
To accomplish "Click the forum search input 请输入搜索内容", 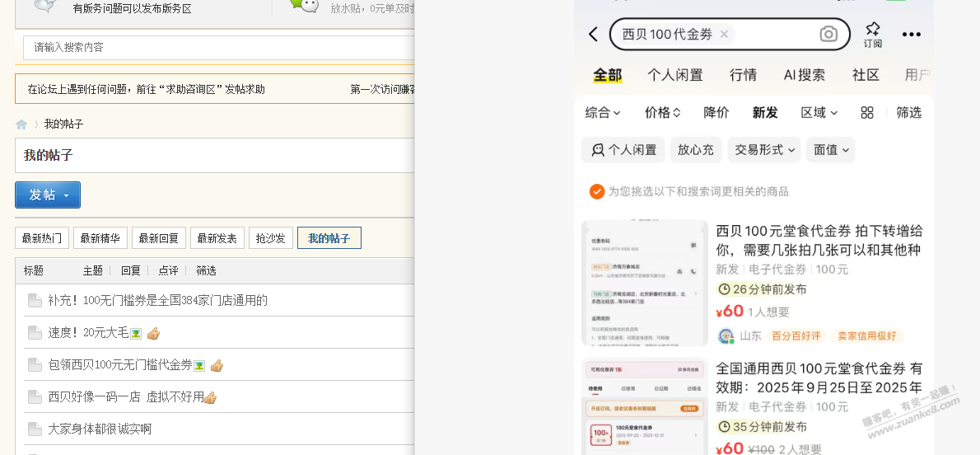I will pyautogui.click(x=219, y=47).
